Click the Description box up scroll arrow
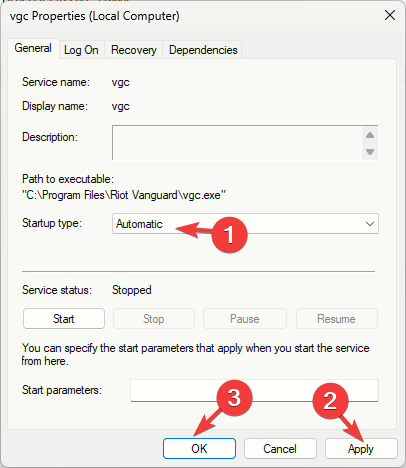 pos(370,135)
